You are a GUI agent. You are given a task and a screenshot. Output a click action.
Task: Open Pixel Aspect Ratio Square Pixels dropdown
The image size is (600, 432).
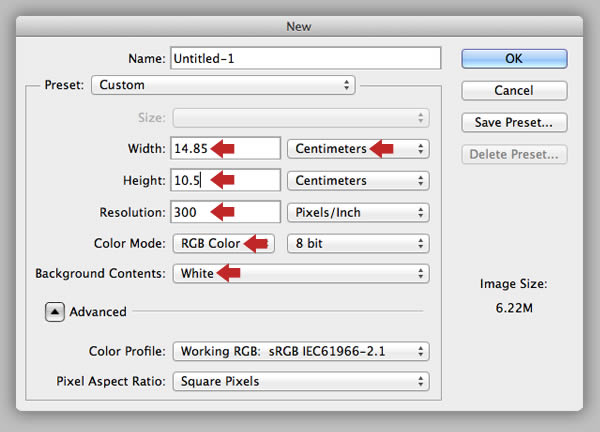(301, 381)
